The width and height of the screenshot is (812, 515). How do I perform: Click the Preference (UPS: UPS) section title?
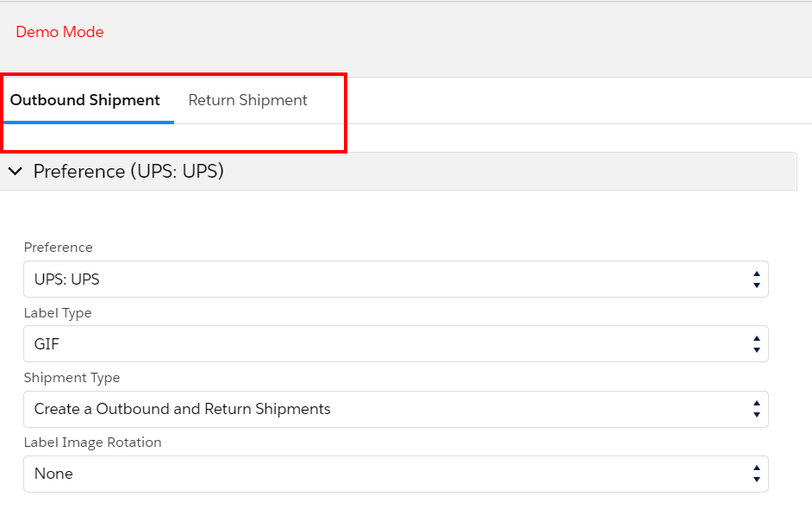[x=128, y=171]
